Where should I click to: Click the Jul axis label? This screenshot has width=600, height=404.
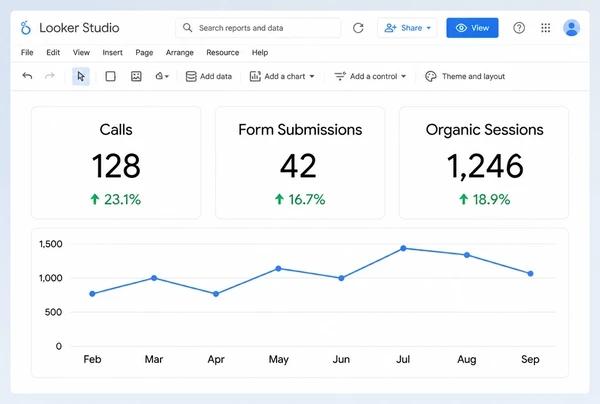coord(403,359)
